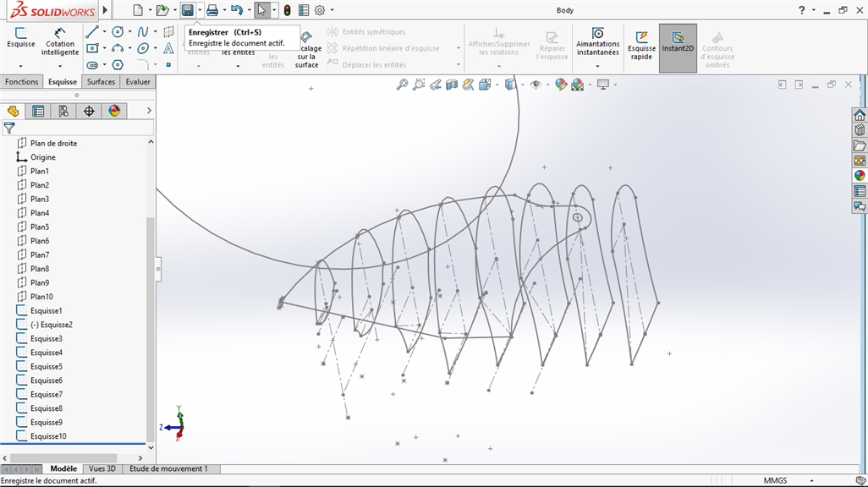Screen dimensions: 868x487
Task: Open the Display Style dropdown arrow
Action: (522, 85)
